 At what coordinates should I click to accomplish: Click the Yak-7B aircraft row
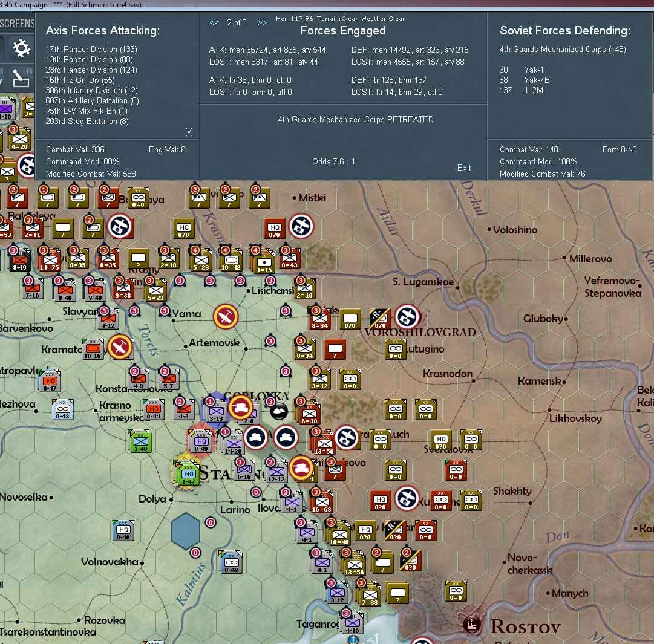coord(525,80)
